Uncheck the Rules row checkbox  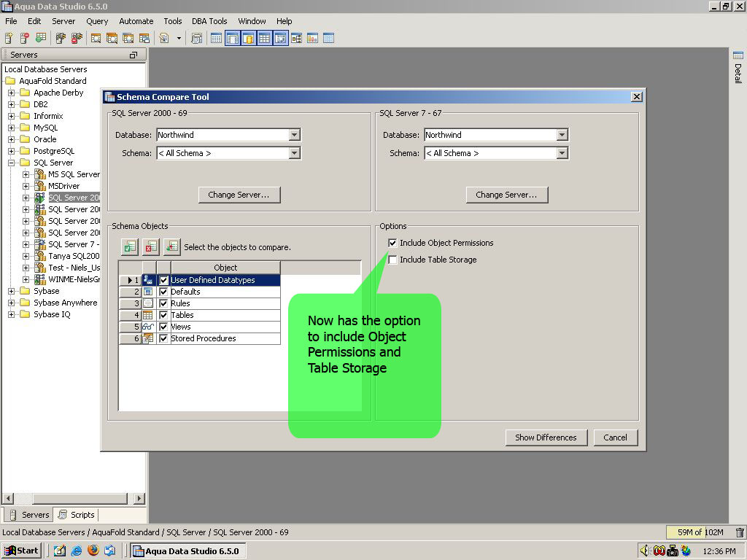click(x=163, y=303)
